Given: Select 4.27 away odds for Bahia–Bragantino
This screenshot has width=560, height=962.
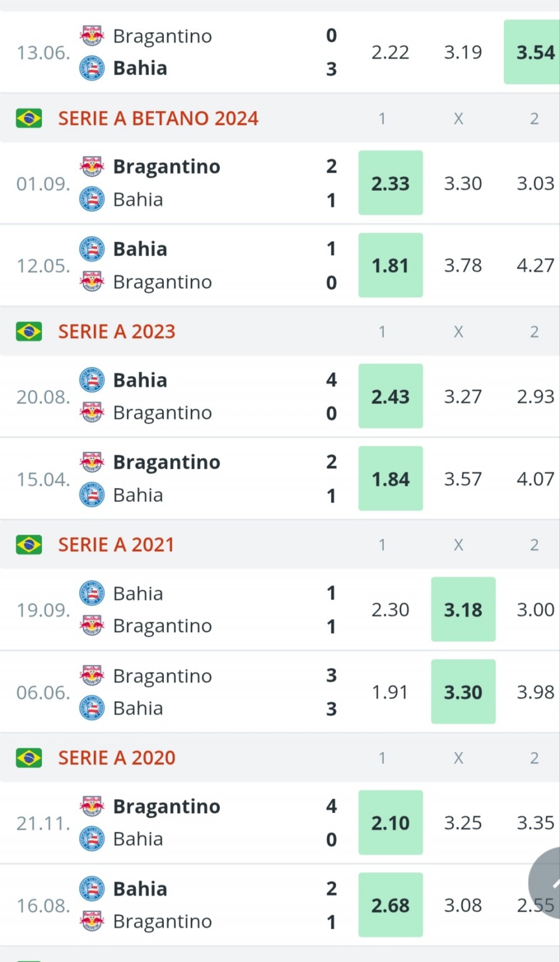Looking at the screenshot, I should 535,266.
